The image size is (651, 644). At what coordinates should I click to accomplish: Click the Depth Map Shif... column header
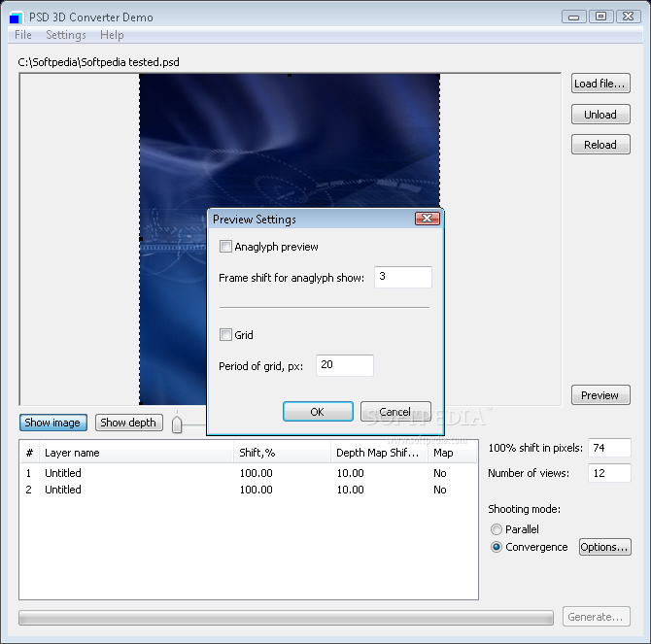tap(379, 453)
